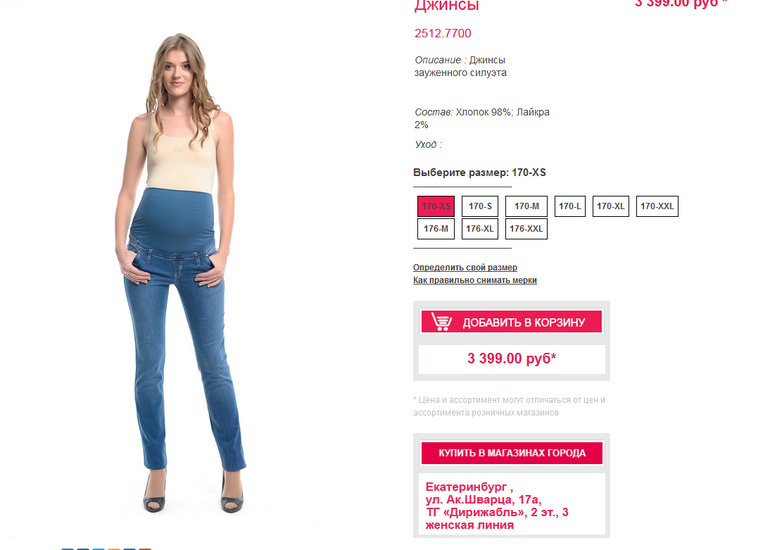Click the article number 2512.7700

(x=442, y=33)
